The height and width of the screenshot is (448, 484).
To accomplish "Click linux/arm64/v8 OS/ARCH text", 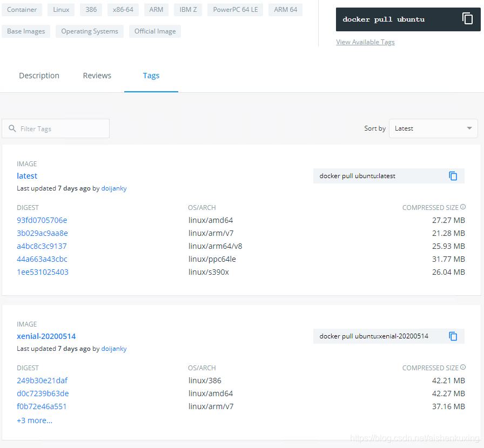I will 215,246.
